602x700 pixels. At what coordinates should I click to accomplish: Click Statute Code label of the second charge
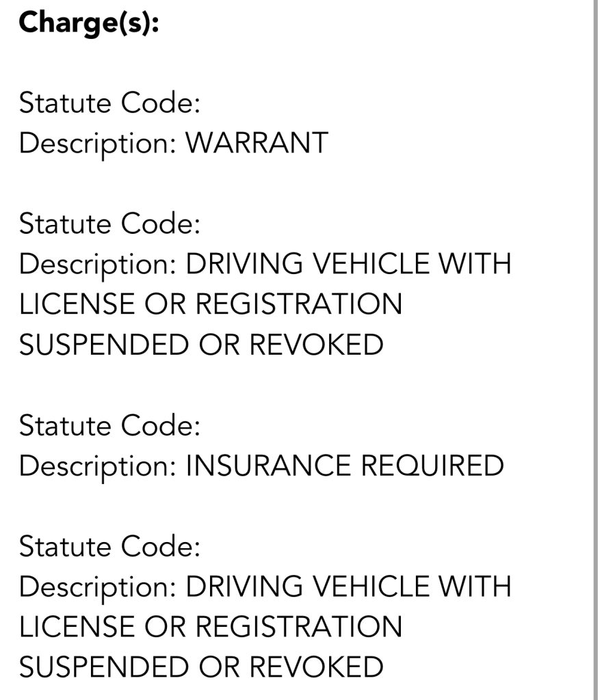coord(109,224)
